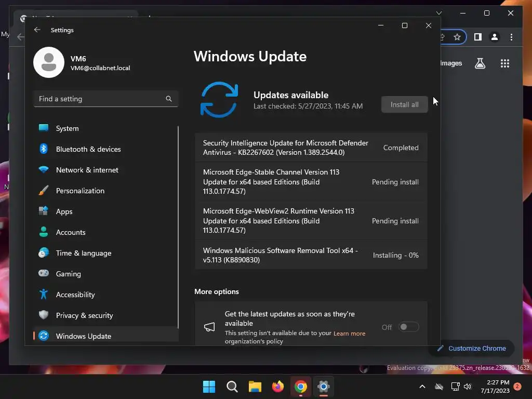This screenshot has width=532, height=399.
Task: Open Chrome three-dot menu
Action: coord(511,37)
